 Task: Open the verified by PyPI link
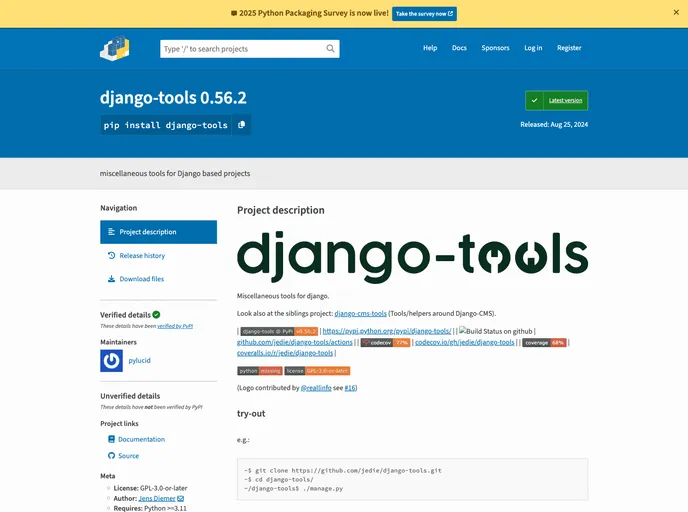tap(175, 326)
